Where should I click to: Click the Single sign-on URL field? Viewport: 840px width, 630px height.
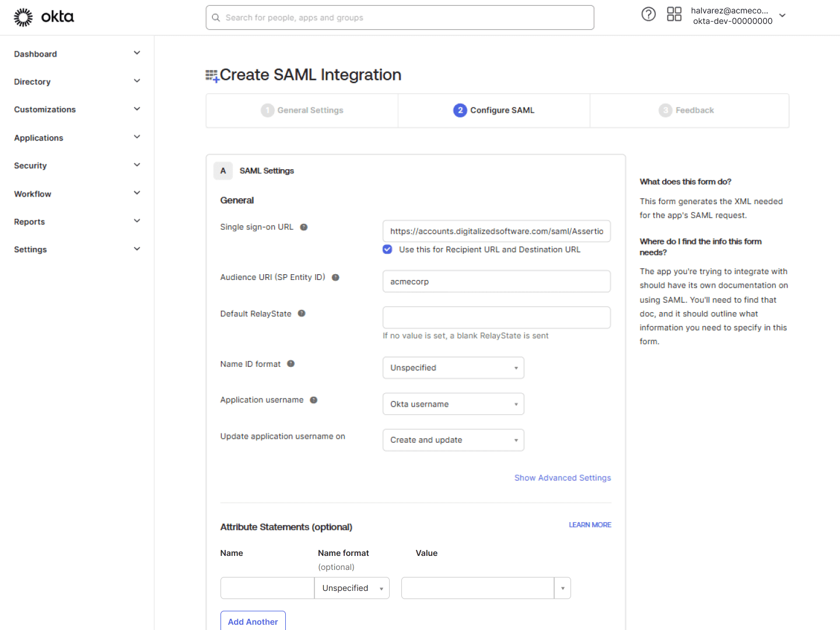point(496,231)
